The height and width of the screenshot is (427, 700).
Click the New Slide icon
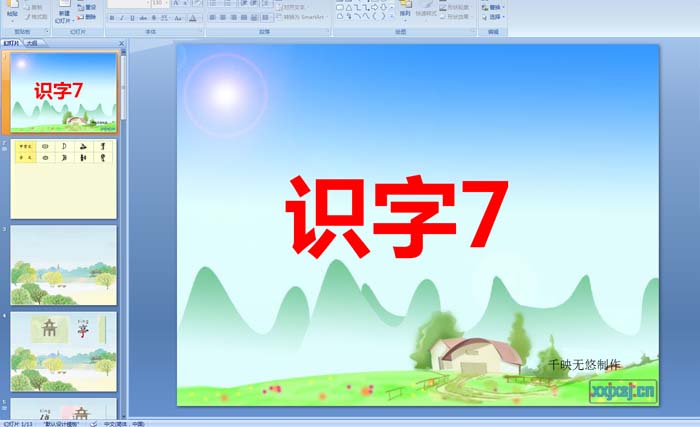click(x=63, y=12)
